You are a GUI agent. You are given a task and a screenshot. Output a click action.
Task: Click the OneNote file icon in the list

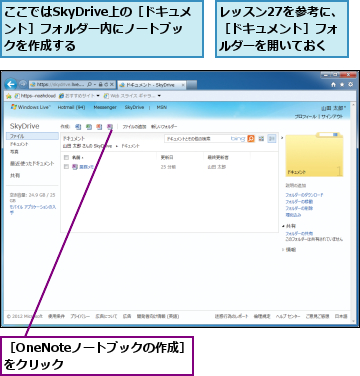point(75,167)
